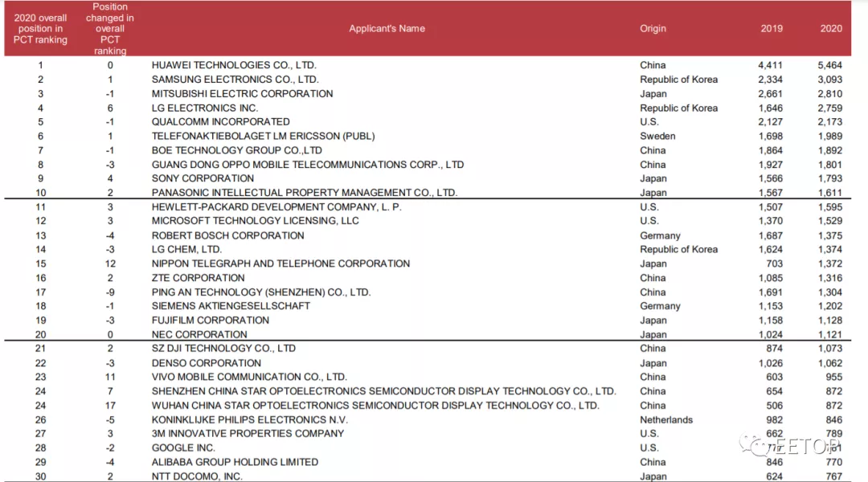Select "BOE TECHNOLOGY GROUP CO.,LTD" name

(237, 150)
